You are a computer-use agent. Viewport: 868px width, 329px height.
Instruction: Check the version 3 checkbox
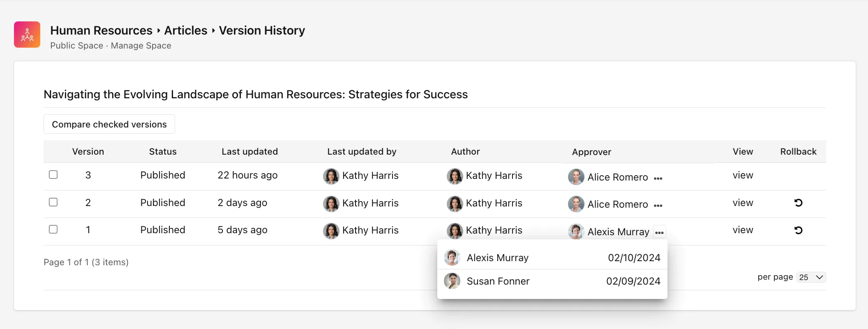click(x=53, y=175)
